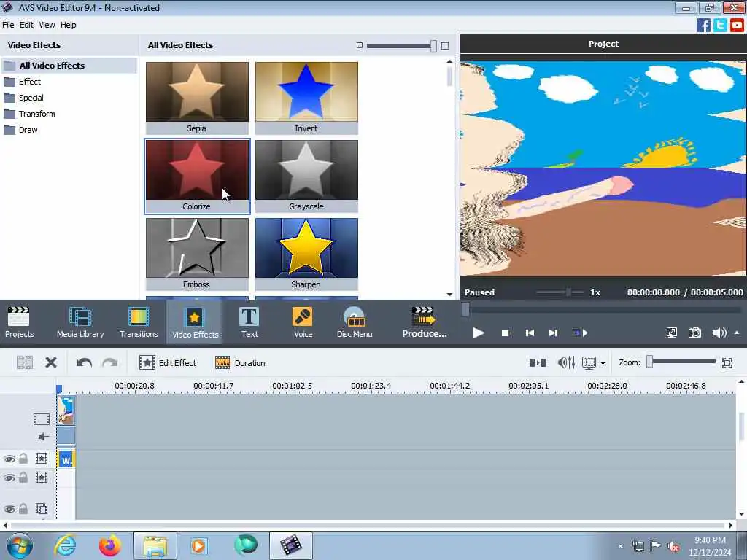Select the Invert effect thumbnail
Image resolution: width=747 pixels, height=560 pixels.
click(306, 98)
